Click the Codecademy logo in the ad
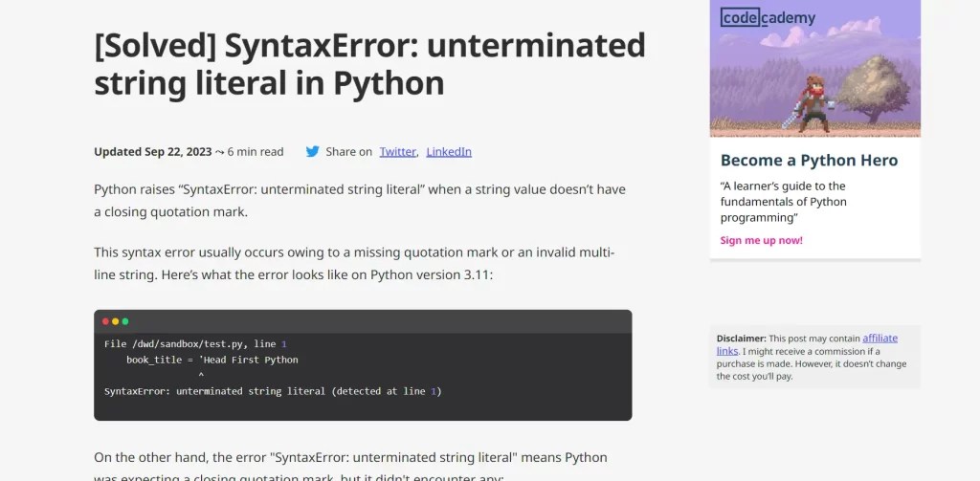 point(768,17)
